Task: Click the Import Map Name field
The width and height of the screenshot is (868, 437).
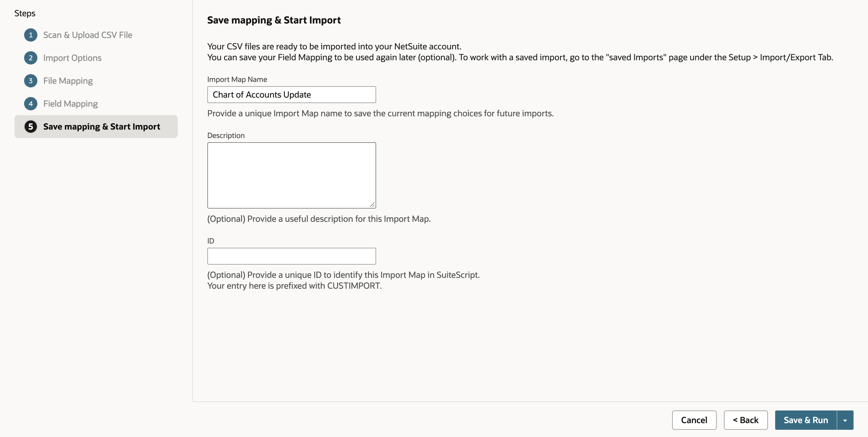Action: point(291,95)
